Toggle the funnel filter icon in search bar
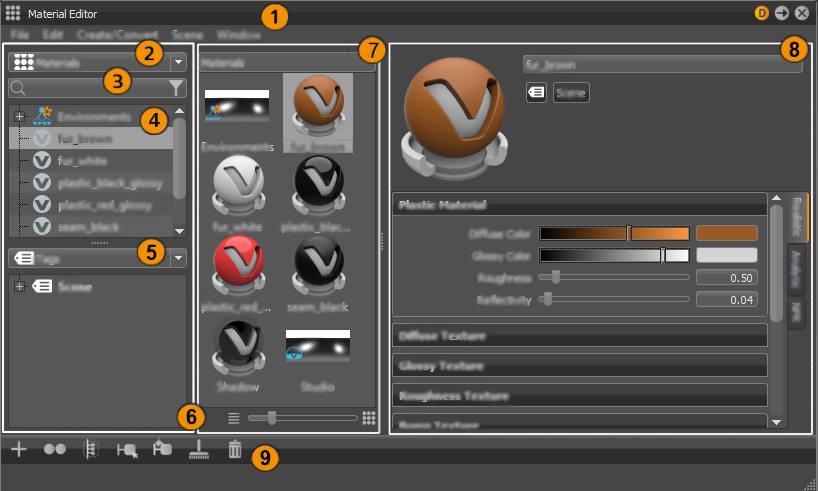Image resolution: width=818 pixels, height=491 pixels. point(176,88)
